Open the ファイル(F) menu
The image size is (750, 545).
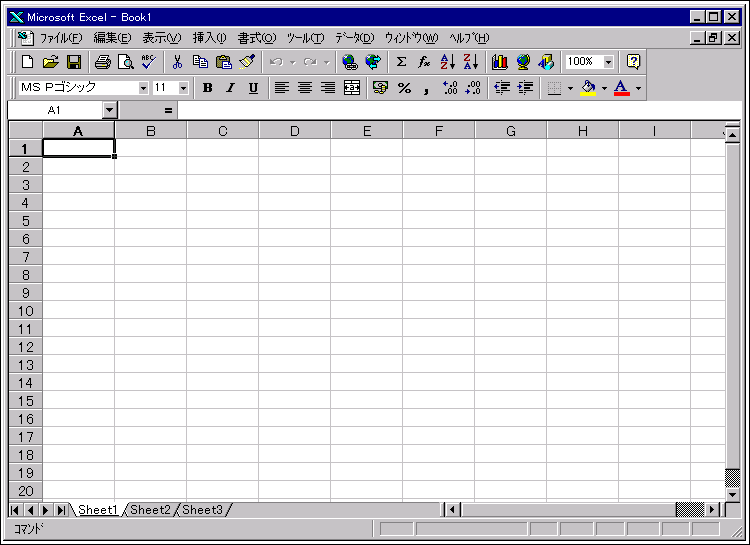coord(61,38)
